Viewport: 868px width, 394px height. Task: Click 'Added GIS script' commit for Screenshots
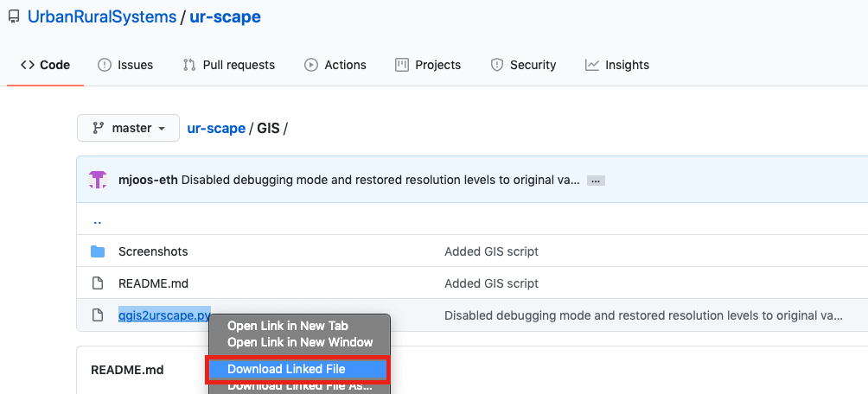pyautogui.click(x=492, y=251)
